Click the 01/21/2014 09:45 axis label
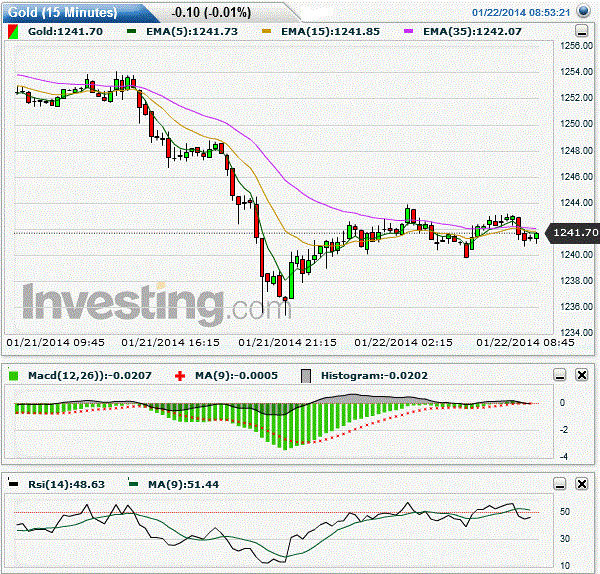The height and width of the screenshot is (574, 600). click(x=55, y=342)
